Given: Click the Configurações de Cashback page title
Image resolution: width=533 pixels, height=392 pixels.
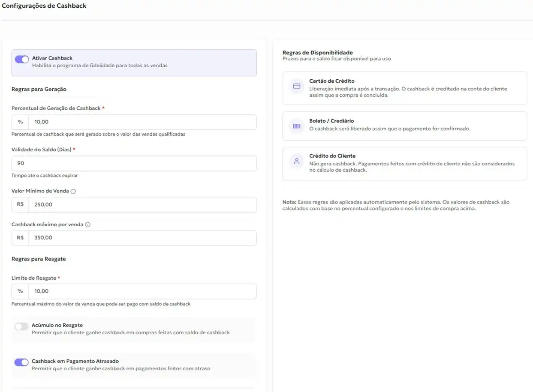Looking at the screenshot, I should (x=45, y=6).
